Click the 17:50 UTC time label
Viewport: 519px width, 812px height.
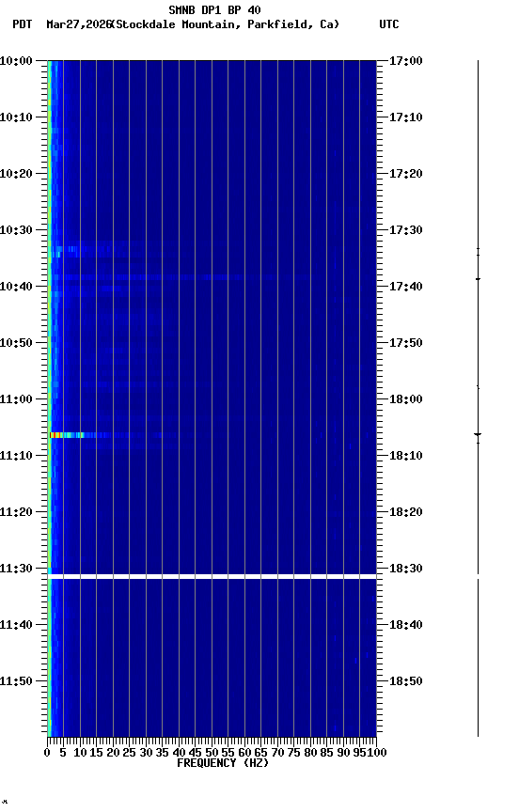406,343
